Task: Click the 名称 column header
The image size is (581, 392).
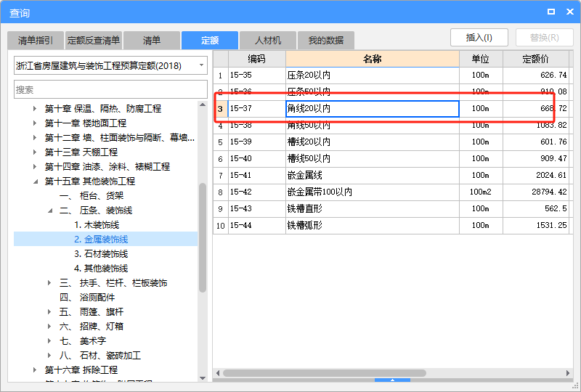Action: pyautogui.click(x=373, y=59)
